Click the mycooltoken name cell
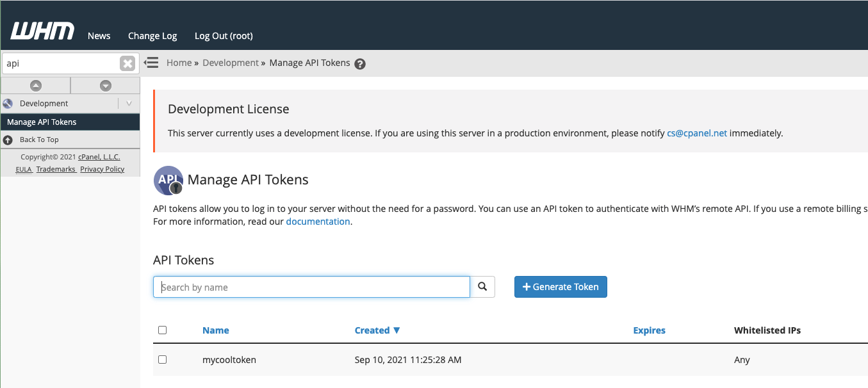868x388 pixels. coord(229,360)
